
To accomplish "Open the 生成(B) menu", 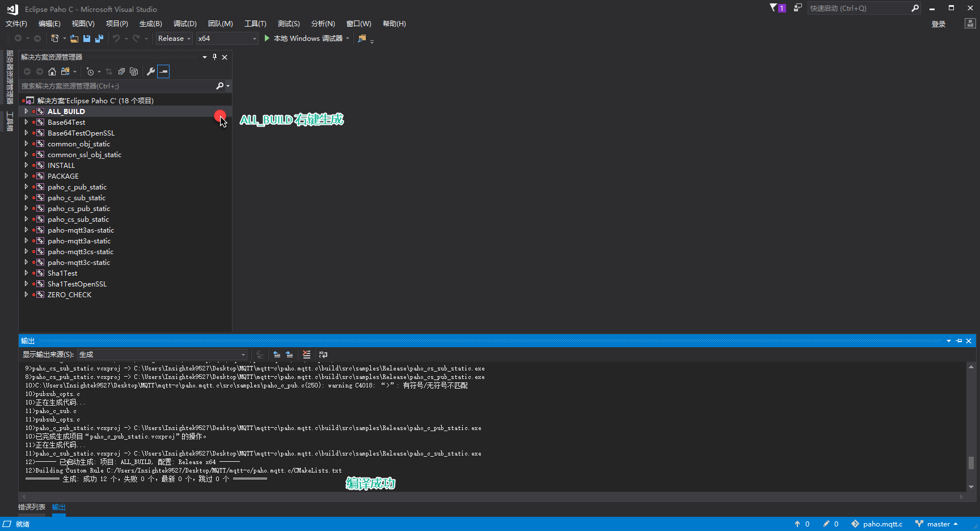I will point(151,24).
